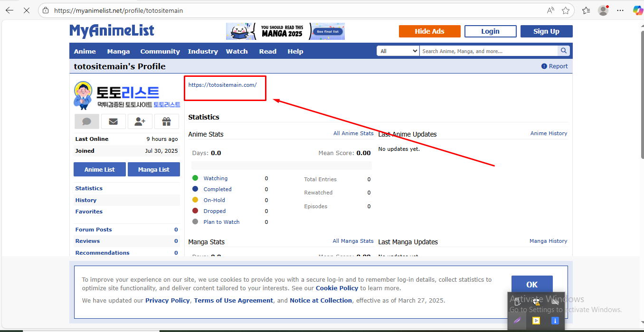Click the All Anime Stats link

coord(353,133)
